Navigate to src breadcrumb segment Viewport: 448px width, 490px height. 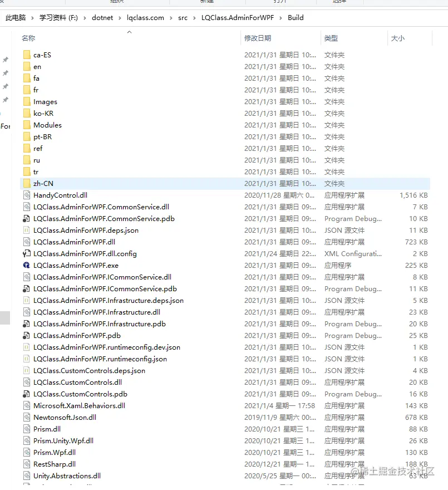pyautogui.click(x=183, y=18)
